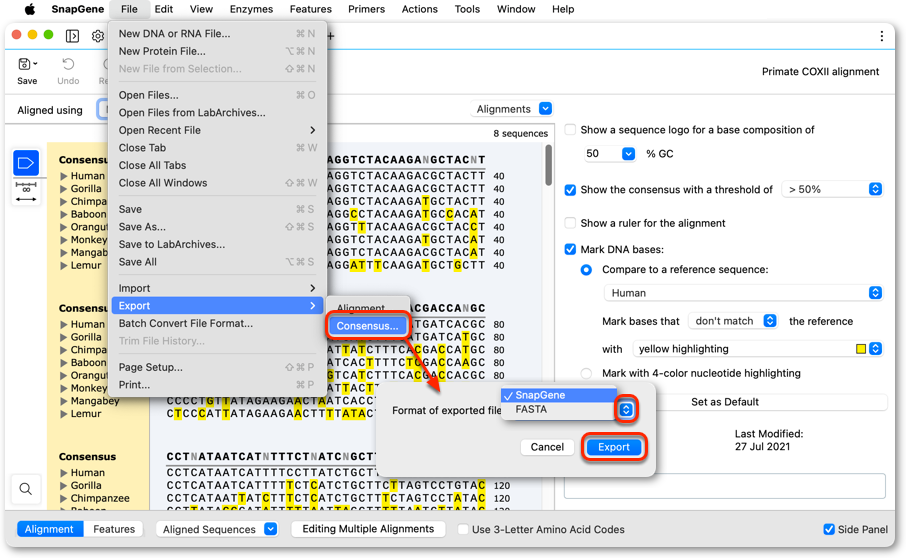The width and height of the screenshot is (906, 558).
Task: Toggle the Side Panel checkbox
Action: (x=829, y=529)
